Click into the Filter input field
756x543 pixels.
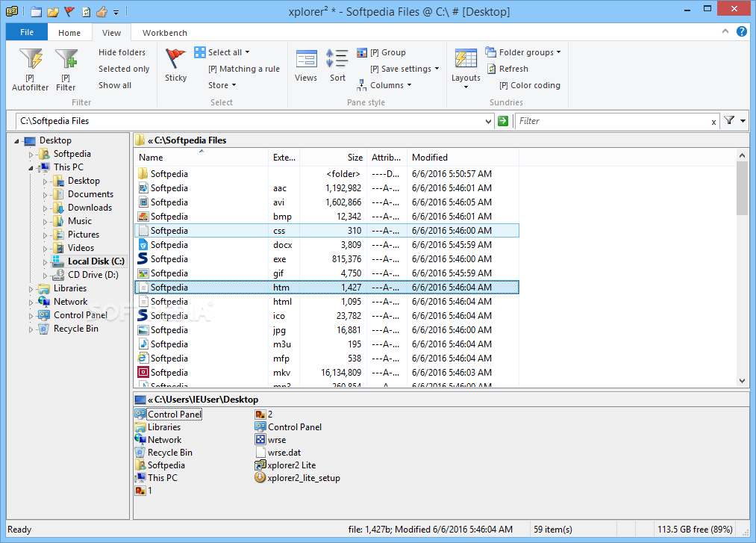pyautogui.click(x=612, y=121)
